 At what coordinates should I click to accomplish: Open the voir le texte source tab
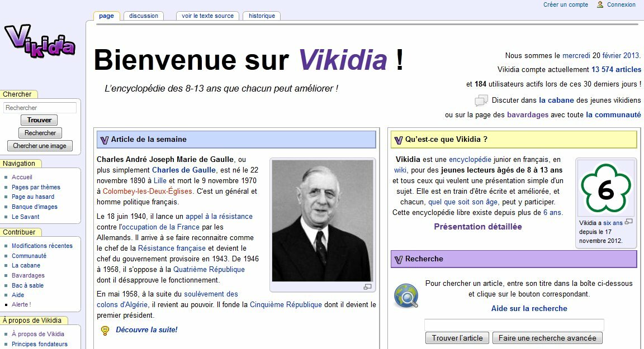tap(208, 16)
